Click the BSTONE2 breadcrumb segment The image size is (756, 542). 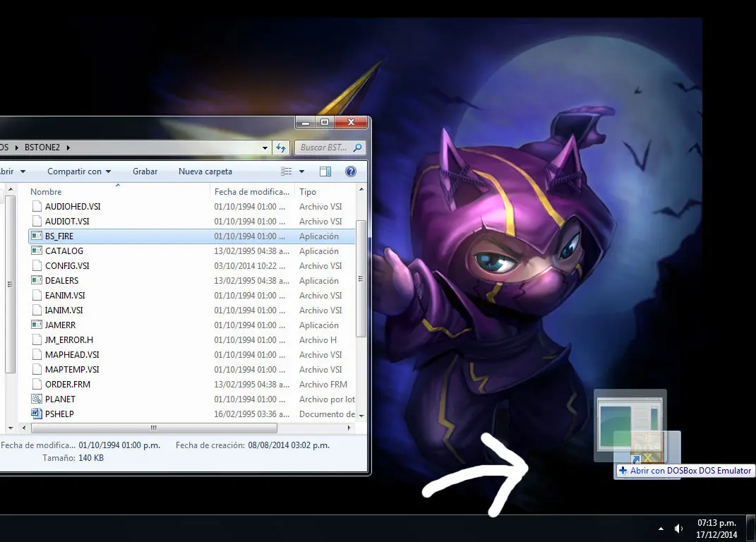(x=42, y=147)
